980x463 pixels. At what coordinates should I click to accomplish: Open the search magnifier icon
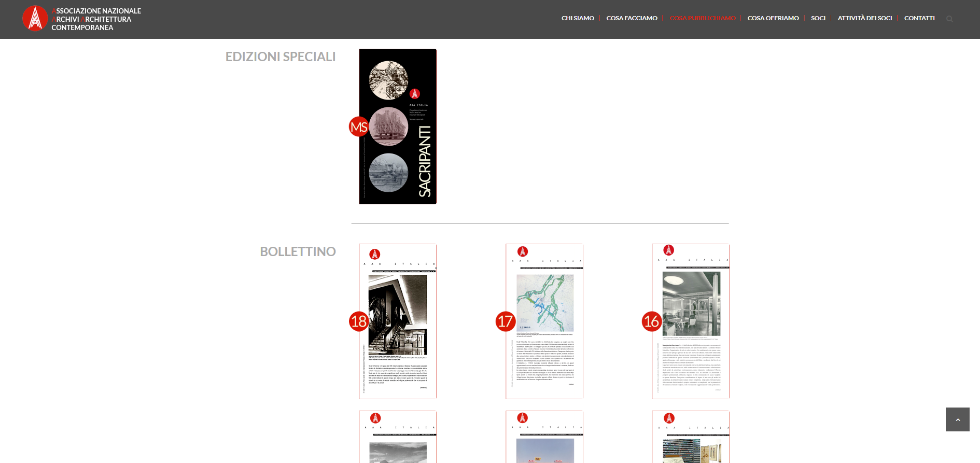point(949,19)
